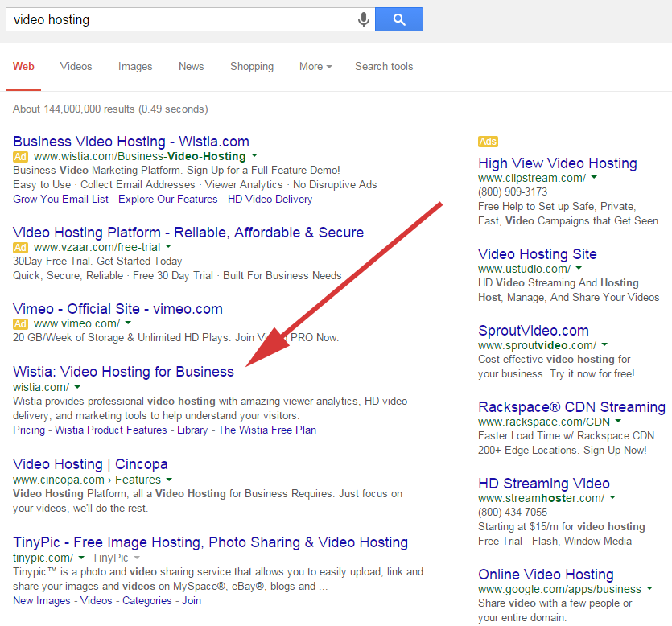Expand arrow next to www.vzaar.com/free-trial

click(168, 246)
